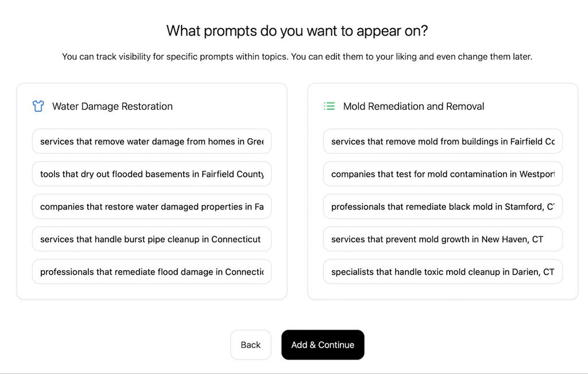Click the blue shirt icon beside Water Damage Restoration
Viewport: 588px width, 374px height.
[38, 106]
